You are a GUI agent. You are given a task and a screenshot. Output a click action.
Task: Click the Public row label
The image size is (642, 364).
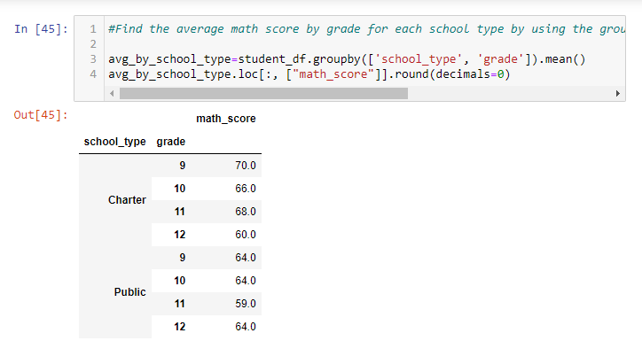pyautogui.click(x=129, y=292)
